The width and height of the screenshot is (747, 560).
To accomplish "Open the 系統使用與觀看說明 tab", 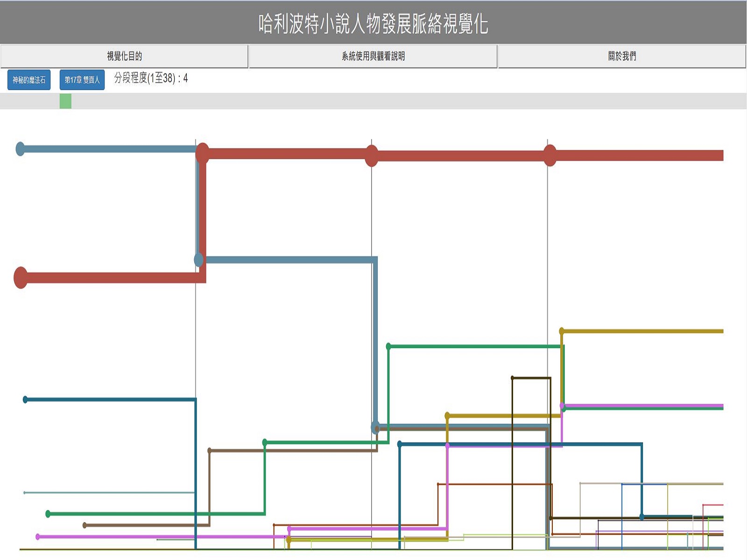I will (x=373, y=56).
